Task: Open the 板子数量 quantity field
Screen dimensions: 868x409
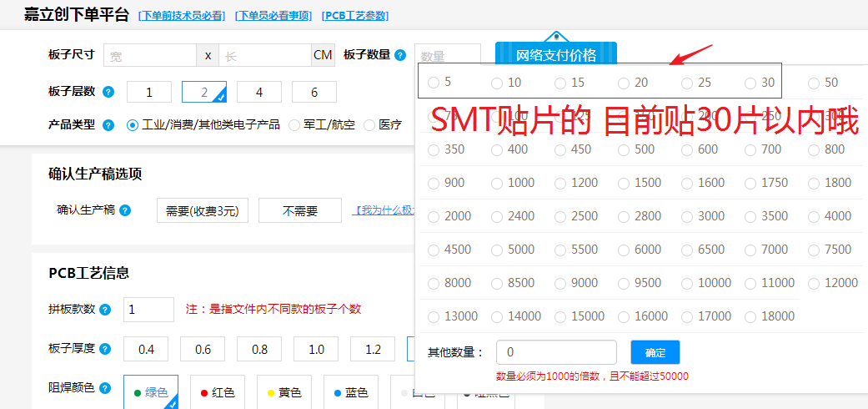Action: [447, 56]
